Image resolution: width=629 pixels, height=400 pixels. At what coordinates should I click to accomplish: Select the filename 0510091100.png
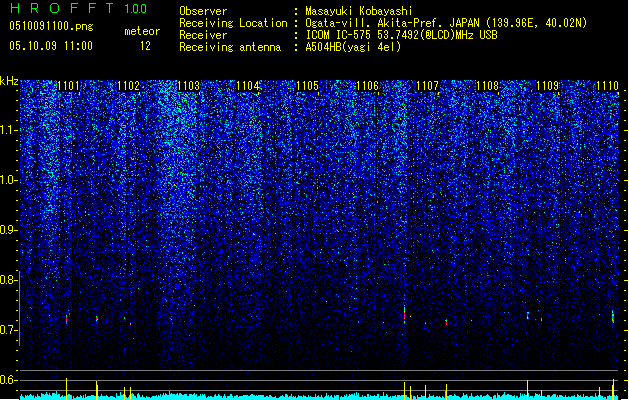click(x=51, y=26)
